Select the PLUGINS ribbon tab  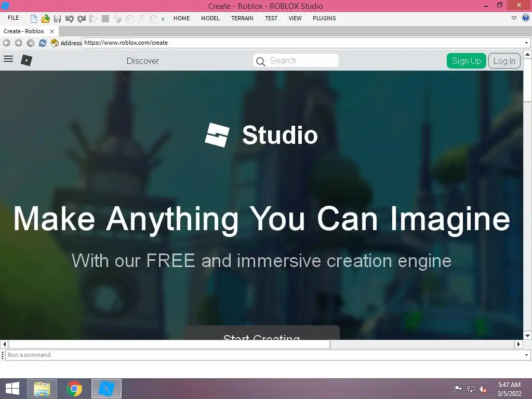(324, 18)
